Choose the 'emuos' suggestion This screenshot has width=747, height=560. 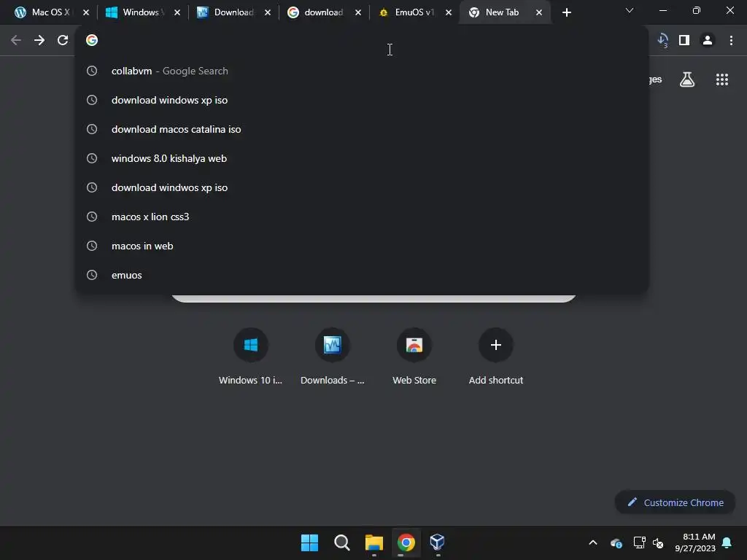coord(362,275)
